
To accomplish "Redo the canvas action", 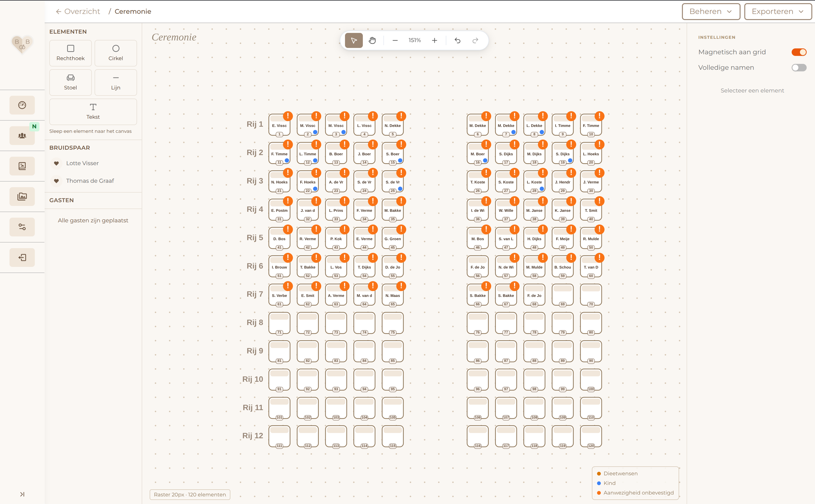I will click(475, 40).
